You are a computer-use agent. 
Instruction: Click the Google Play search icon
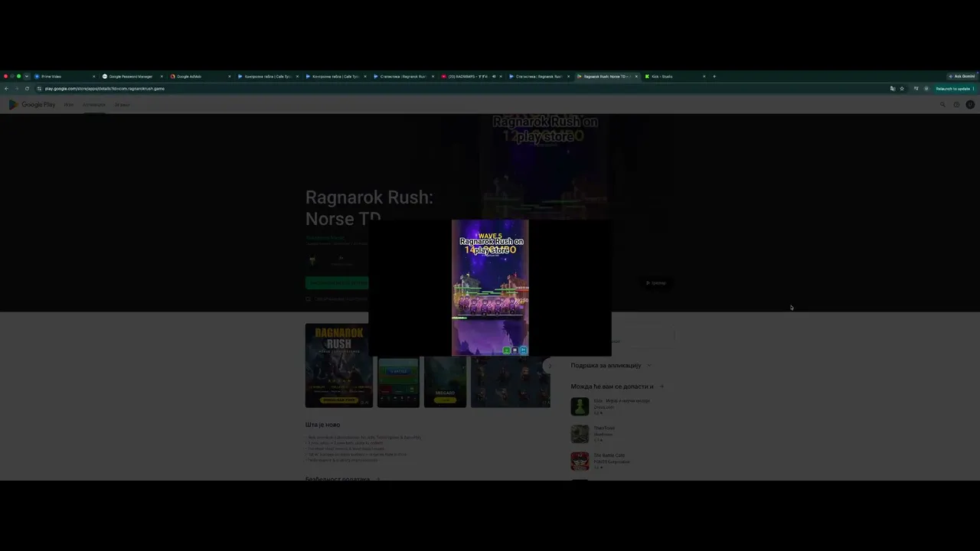(x=942, y=105)
